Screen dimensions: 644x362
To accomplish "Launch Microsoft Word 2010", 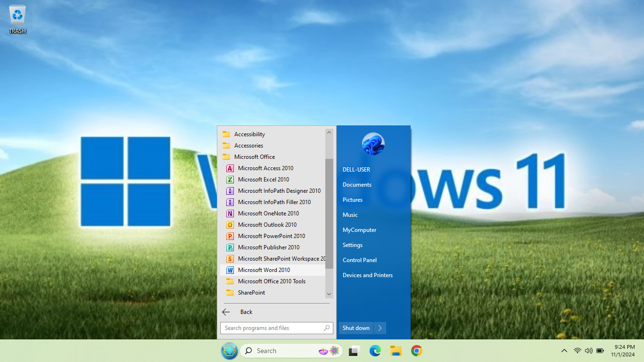I will (x=264, y=270).
